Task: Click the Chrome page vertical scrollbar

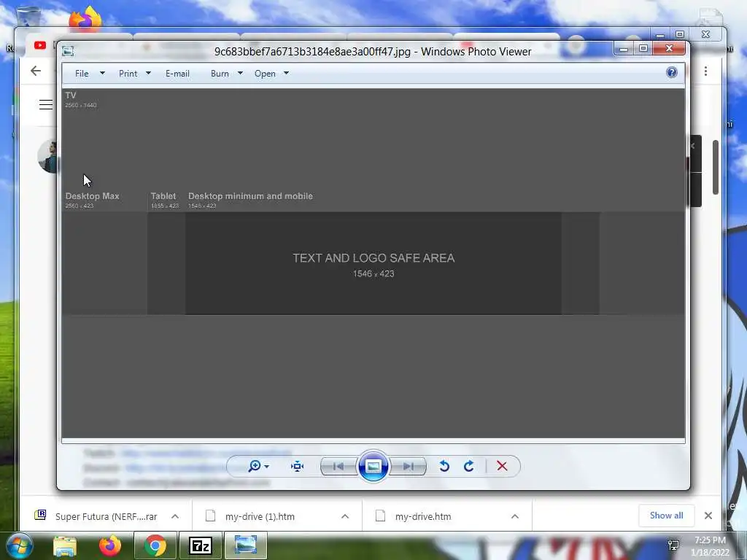Action: tap(715, 167)
